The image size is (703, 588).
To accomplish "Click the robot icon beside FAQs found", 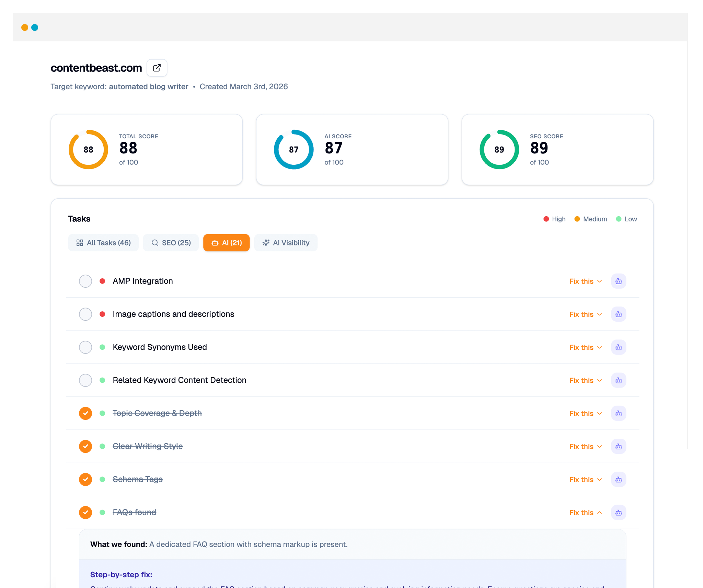I will pyautogui.click(x=618, y=512).
